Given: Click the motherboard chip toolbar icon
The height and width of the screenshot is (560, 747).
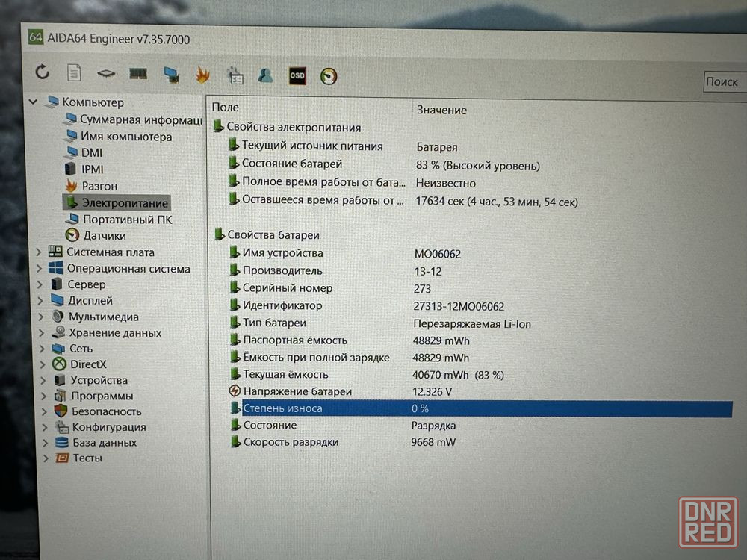Looking at the screenshot, I should (x=106, y=73).
